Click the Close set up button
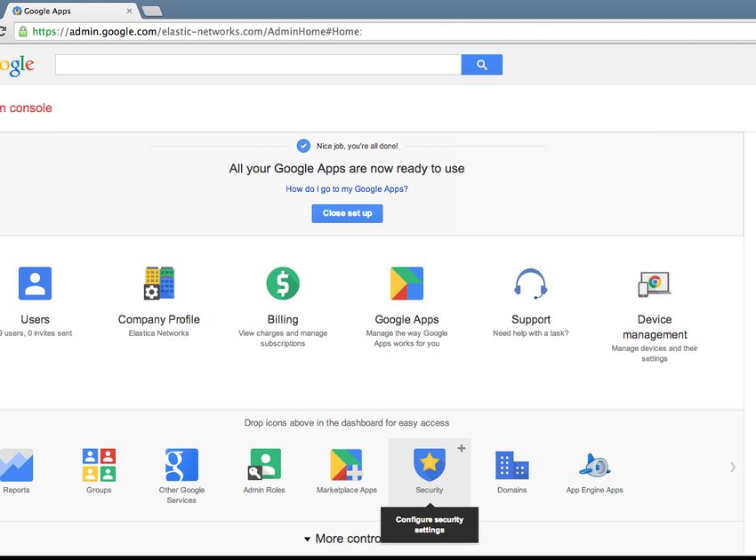This screenshot has height=560, width=756. (347, 213)
